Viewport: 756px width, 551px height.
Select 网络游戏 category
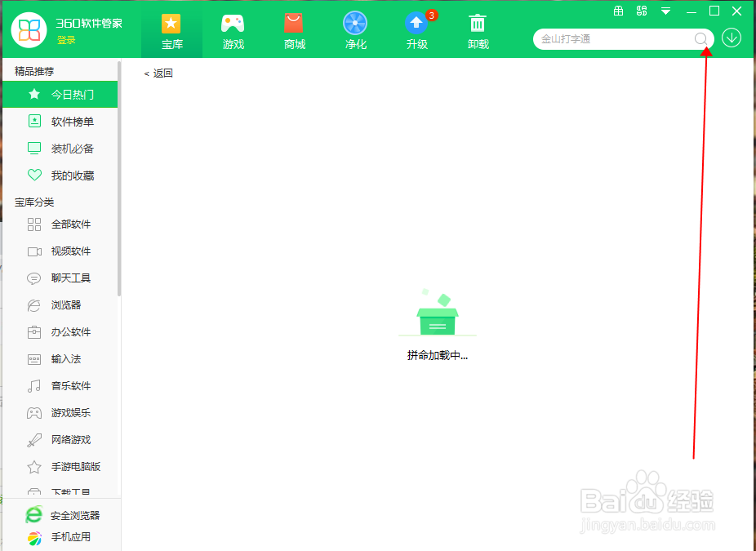coord(60,440)
